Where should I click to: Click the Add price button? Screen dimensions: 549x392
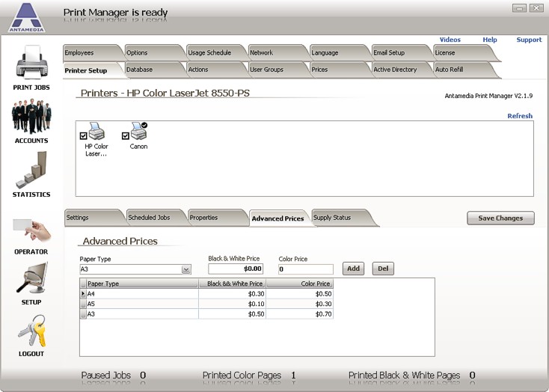[x=353, y=269]
